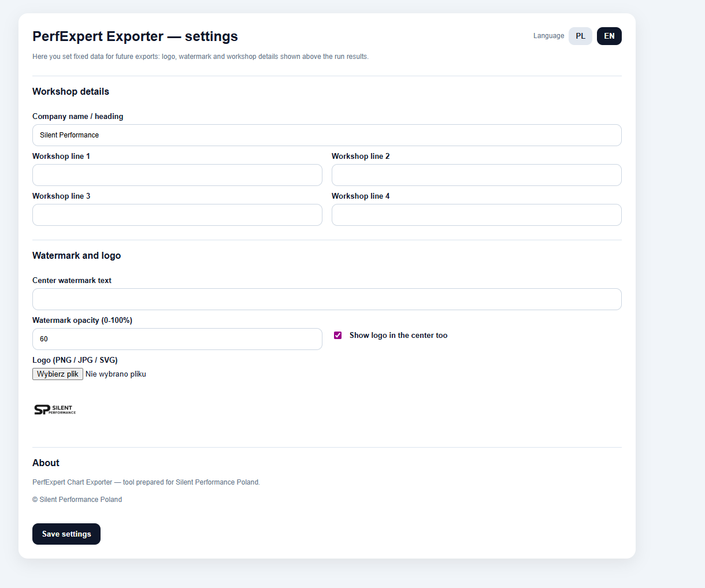Click into Workshop line 2 field

click(x=476, y=175)
